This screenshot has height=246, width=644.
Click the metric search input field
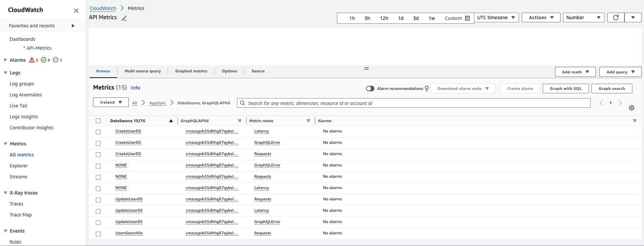tap(414, 103)
